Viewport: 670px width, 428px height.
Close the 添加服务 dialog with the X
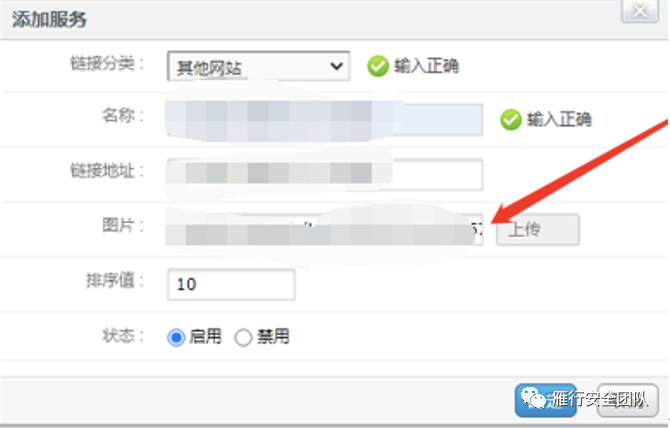pos(640,10)
